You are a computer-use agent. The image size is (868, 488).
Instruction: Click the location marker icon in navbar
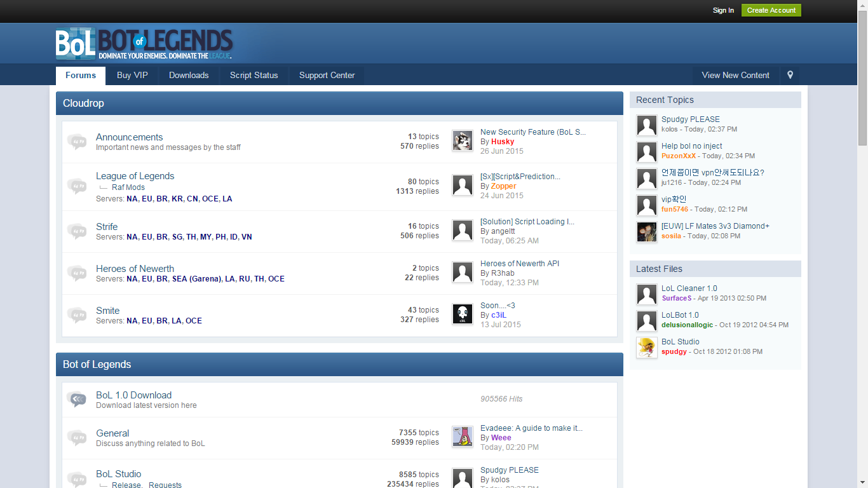pos(790,75)
